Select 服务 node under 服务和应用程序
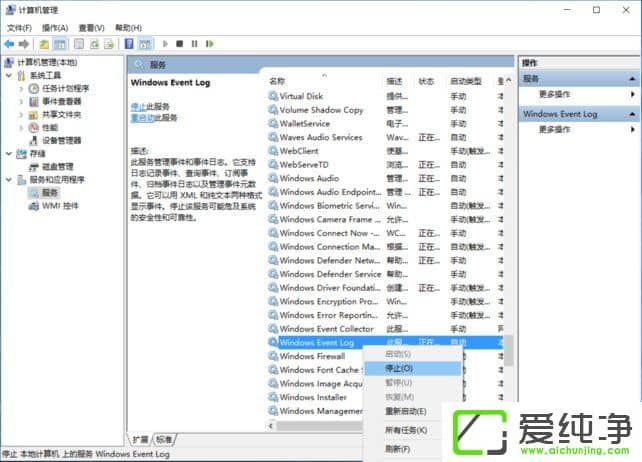Viewport: 642px width, 462px height. 50,192
